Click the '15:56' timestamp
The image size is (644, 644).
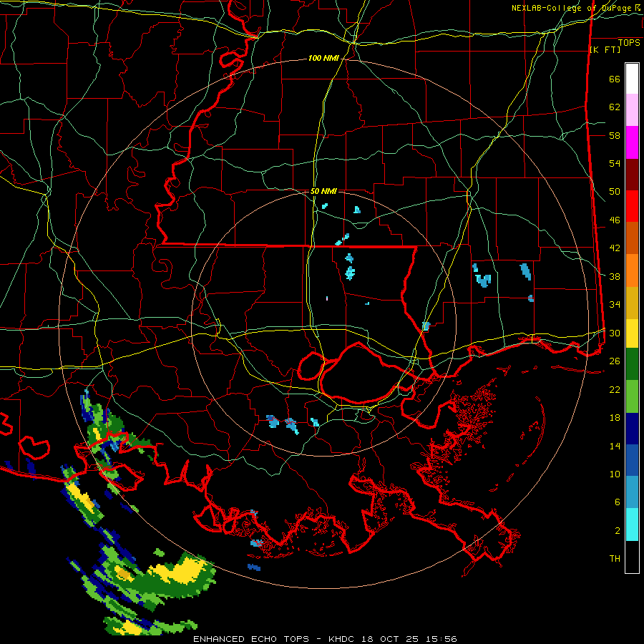tap(441, 639)
